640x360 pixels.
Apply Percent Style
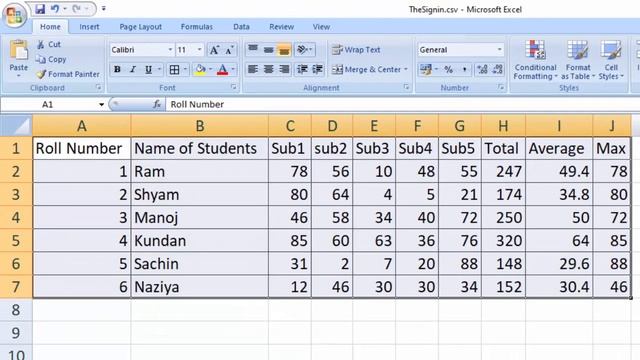(449, 69)
